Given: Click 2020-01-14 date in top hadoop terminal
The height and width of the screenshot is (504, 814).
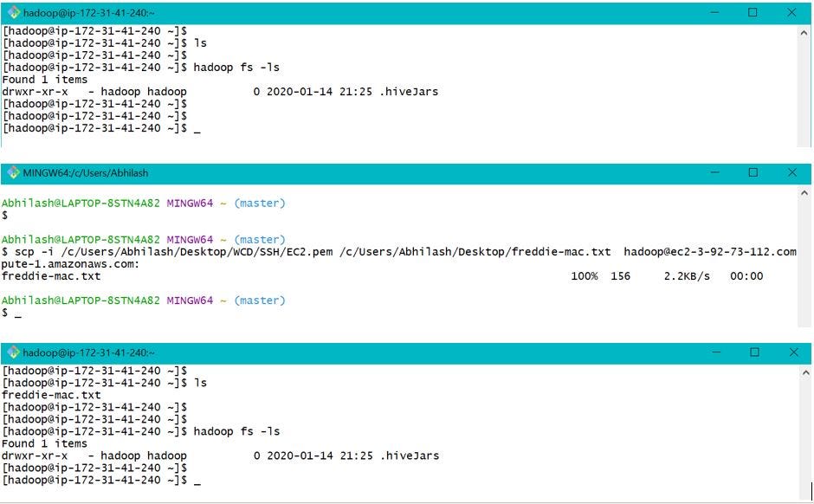Looking at the screenshot, I should (x=300, y=92).
